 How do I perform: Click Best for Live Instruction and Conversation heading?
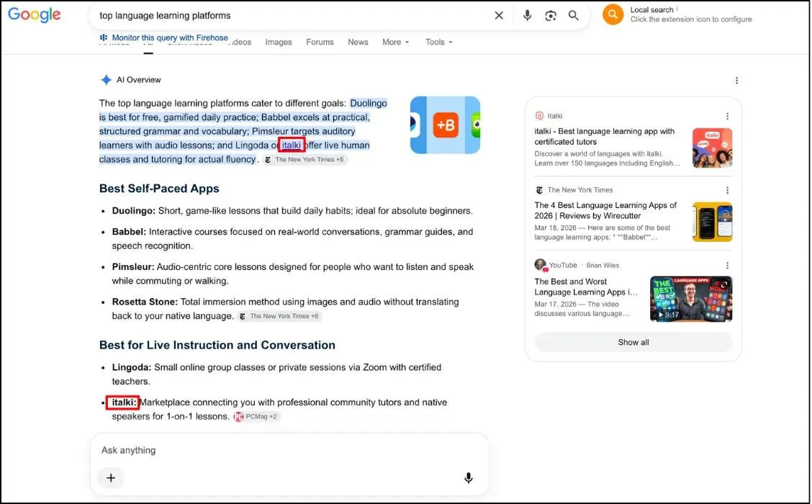pos(217,345)
